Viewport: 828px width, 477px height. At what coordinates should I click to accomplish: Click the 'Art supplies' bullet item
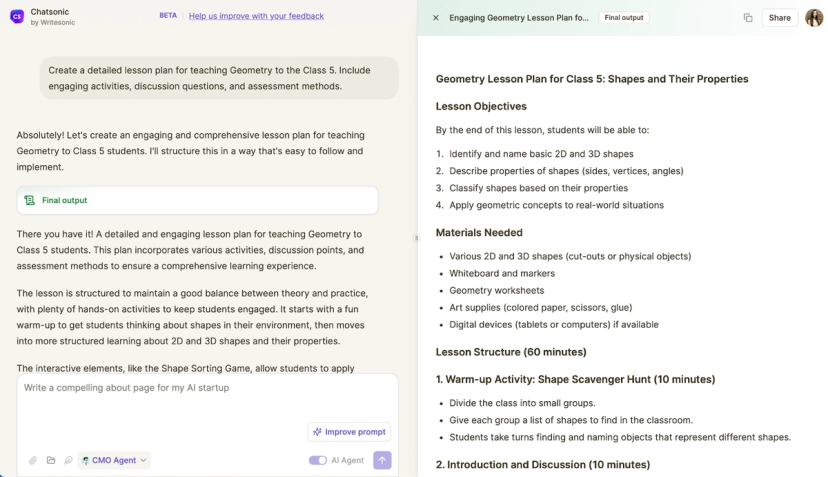pos(541,307)
